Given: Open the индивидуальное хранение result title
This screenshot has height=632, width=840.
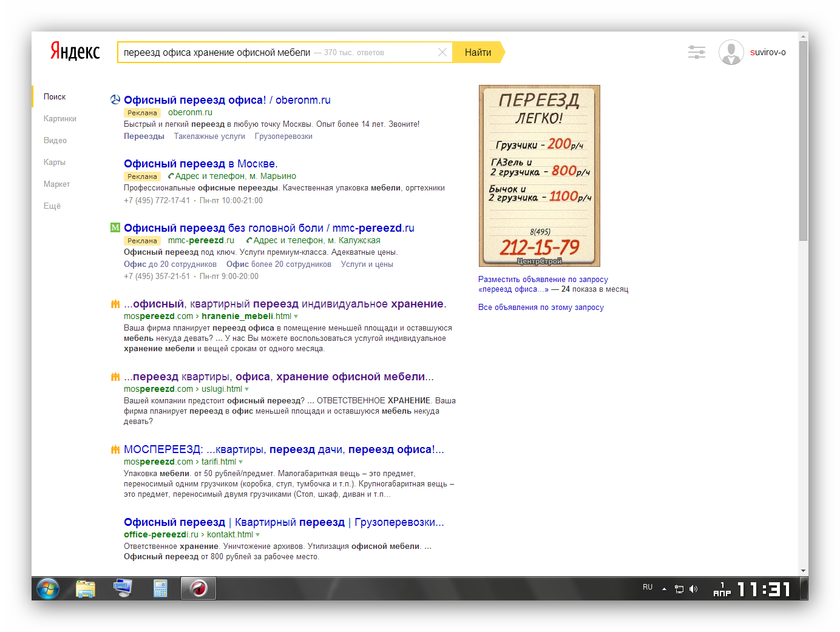Looking at the screenshot, I should tap(285, 304).
